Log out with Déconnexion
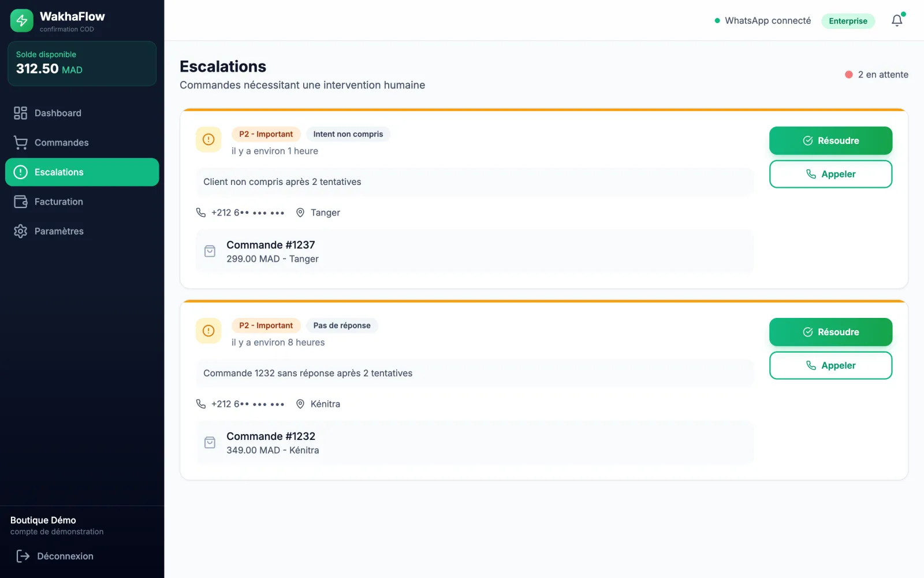This screenshot has height=578, width=924. 55,556
